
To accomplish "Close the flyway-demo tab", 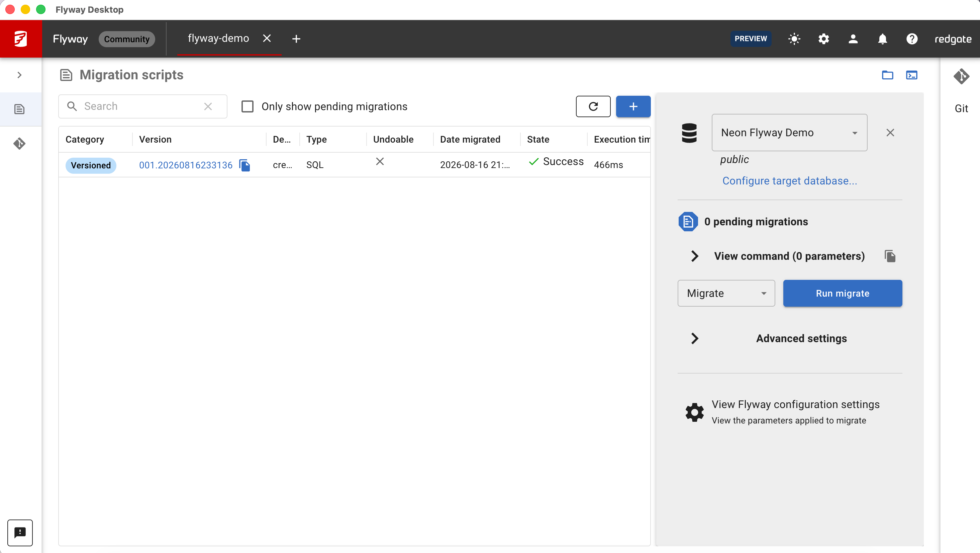I will 267,38.
